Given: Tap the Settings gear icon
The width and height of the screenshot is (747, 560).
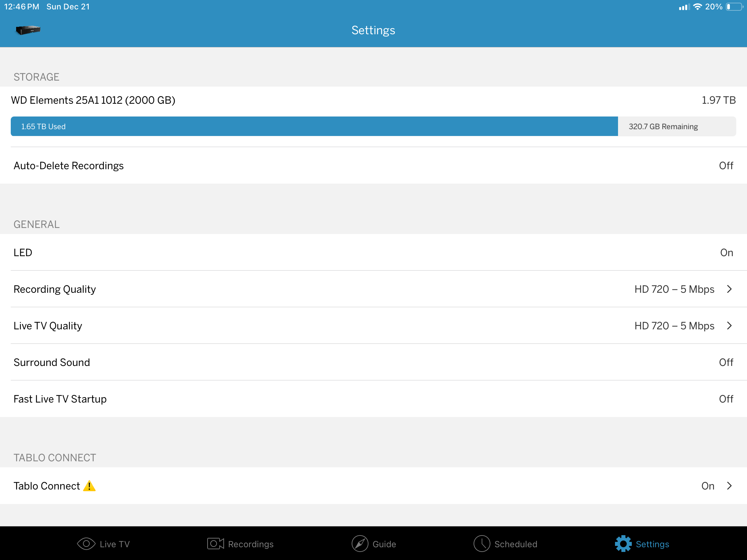Looking at the screenshot, I should coord(623,544).
